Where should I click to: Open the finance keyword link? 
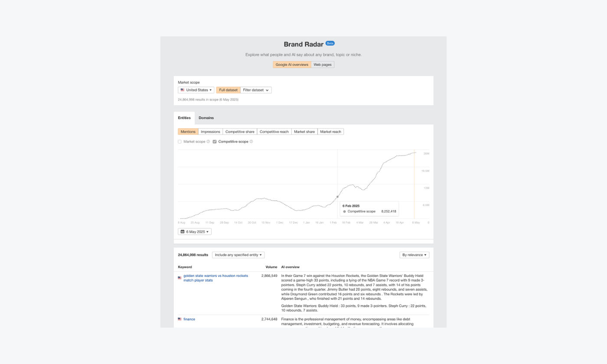[x=189, y=319]
